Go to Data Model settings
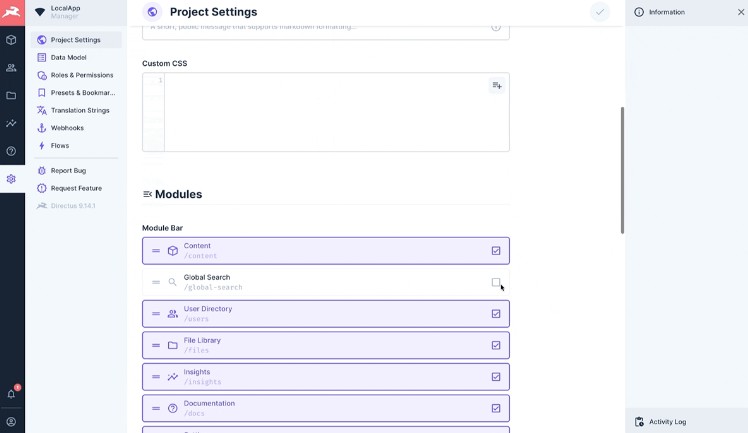This screenshot has height=433, width=748. [x=68, y=58]
